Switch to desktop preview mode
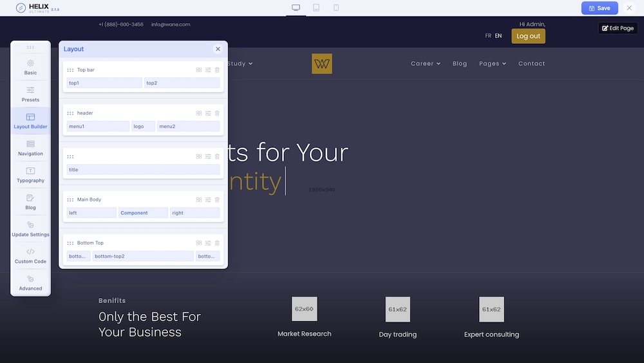 296,8
